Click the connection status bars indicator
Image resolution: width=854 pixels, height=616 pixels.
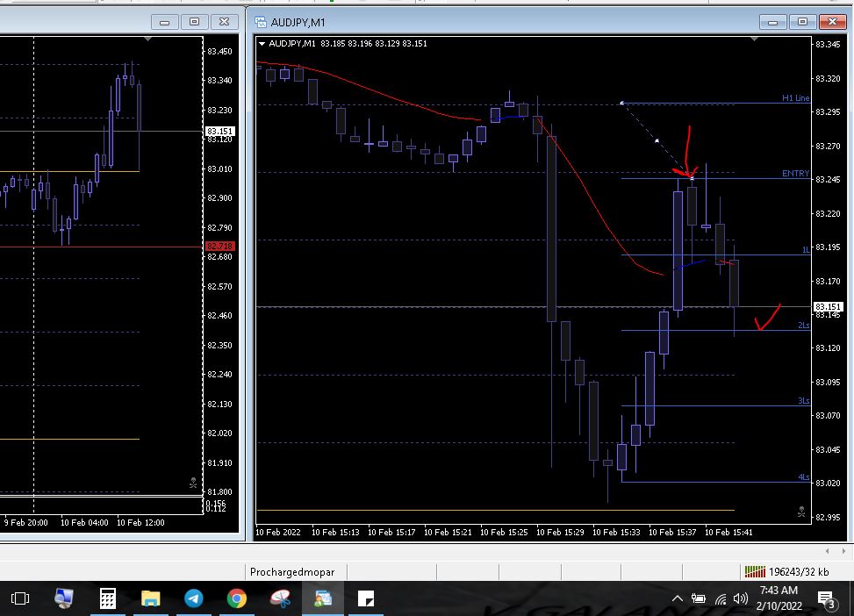755,571
